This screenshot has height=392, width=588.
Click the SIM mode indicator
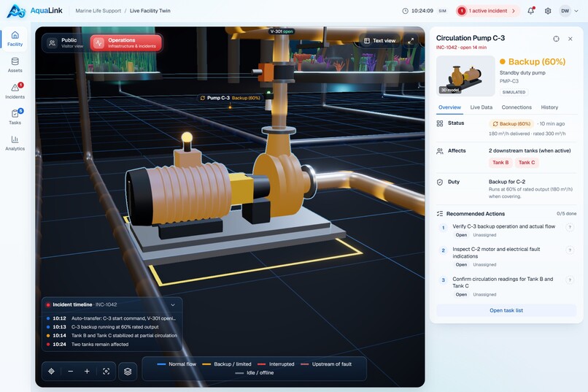click(443, 11)
